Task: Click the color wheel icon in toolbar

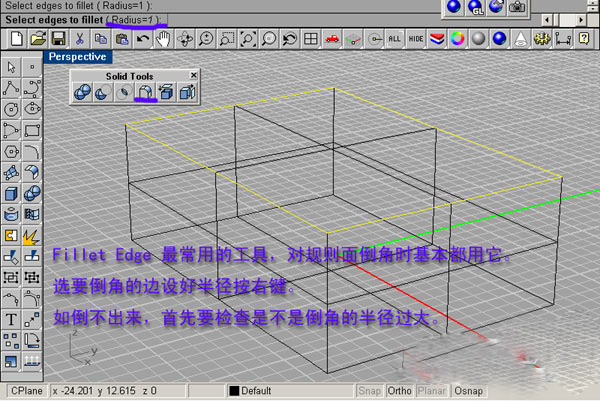Action: click(457, 38)
